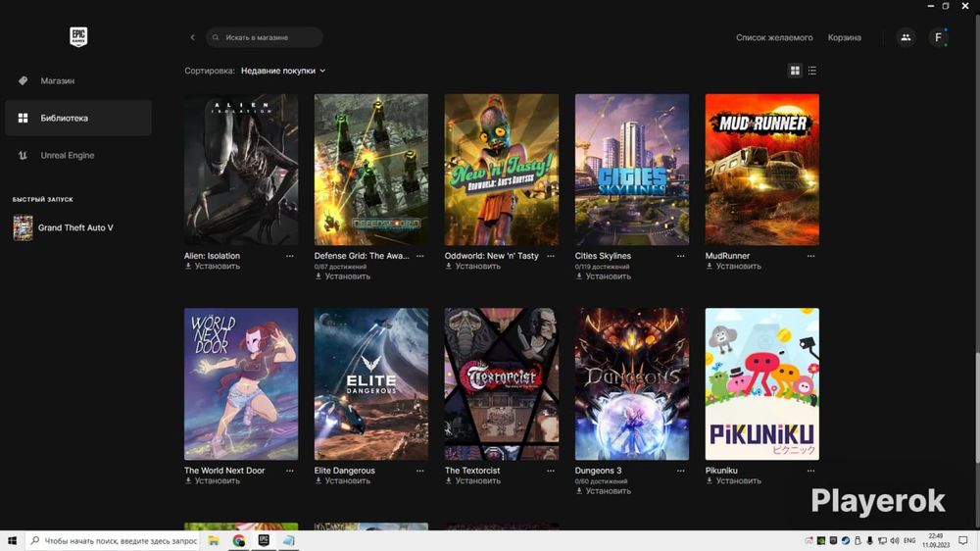The width and height of the screenshot is (980, 551).
Task: Click the Windows taskbar search box
Action: (x=113, y=540)
